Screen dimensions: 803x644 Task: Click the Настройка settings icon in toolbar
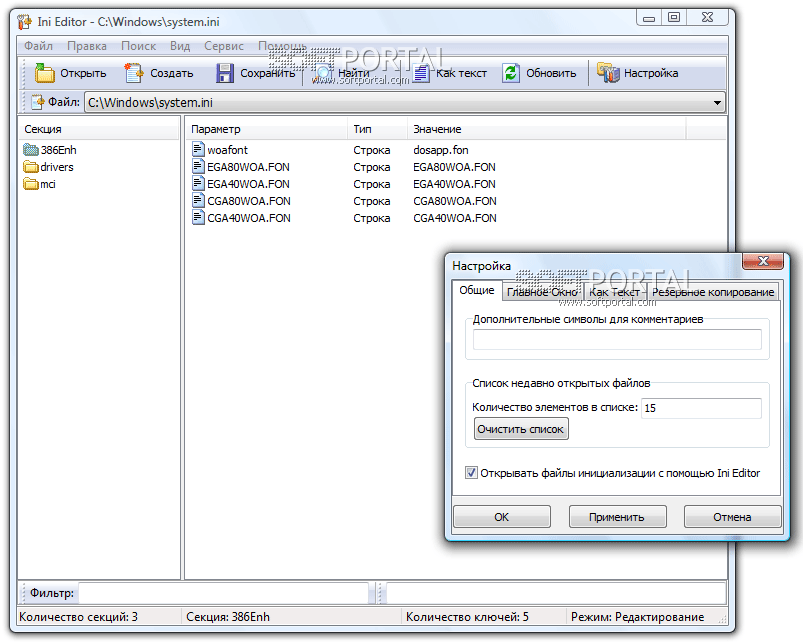(608, 73)
